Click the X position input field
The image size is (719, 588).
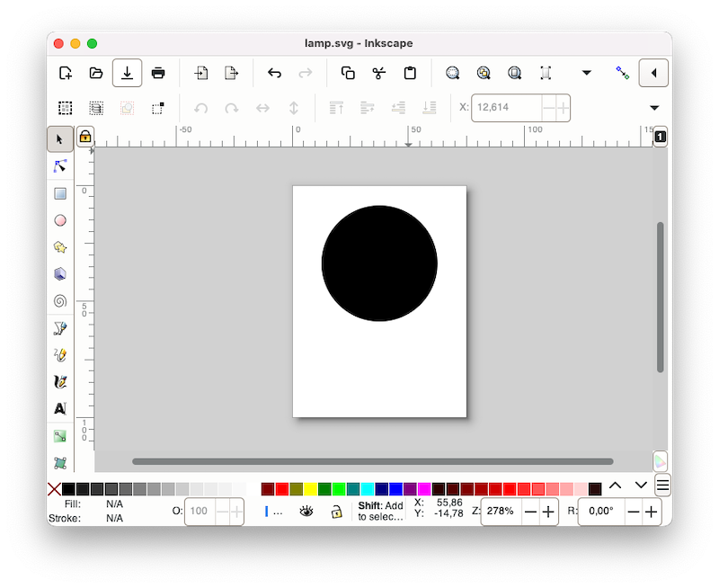pos(507,108)
